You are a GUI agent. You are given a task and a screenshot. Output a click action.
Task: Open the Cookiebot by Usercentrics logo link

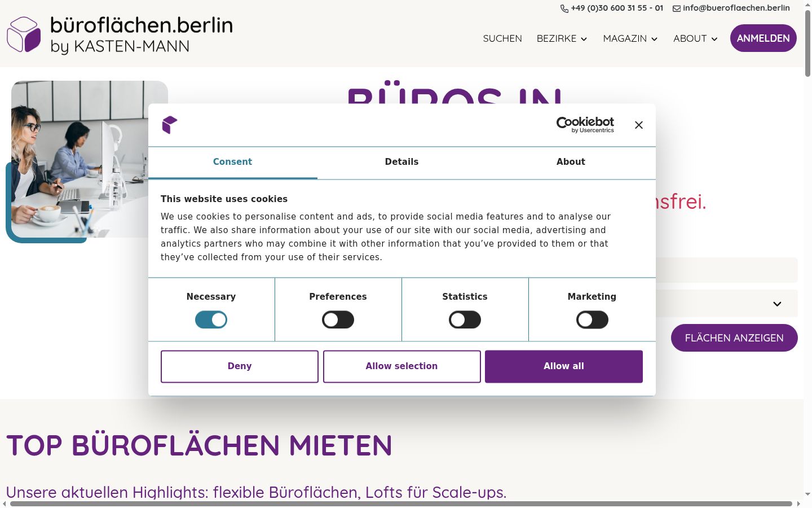point(585,125)
